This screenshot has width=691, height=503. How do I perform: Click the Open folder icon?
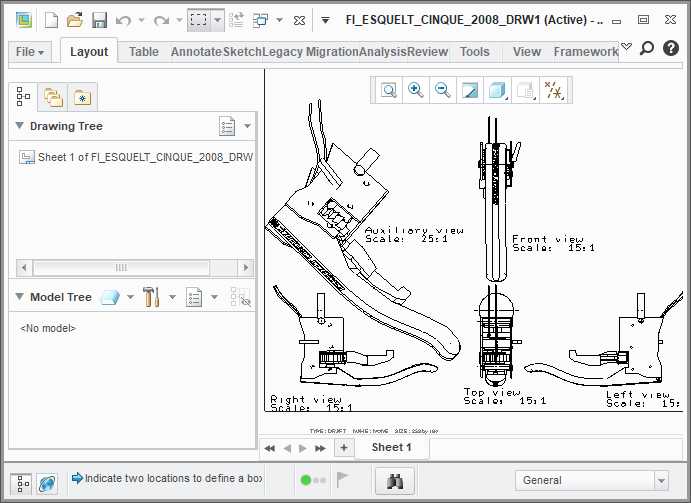75,20
